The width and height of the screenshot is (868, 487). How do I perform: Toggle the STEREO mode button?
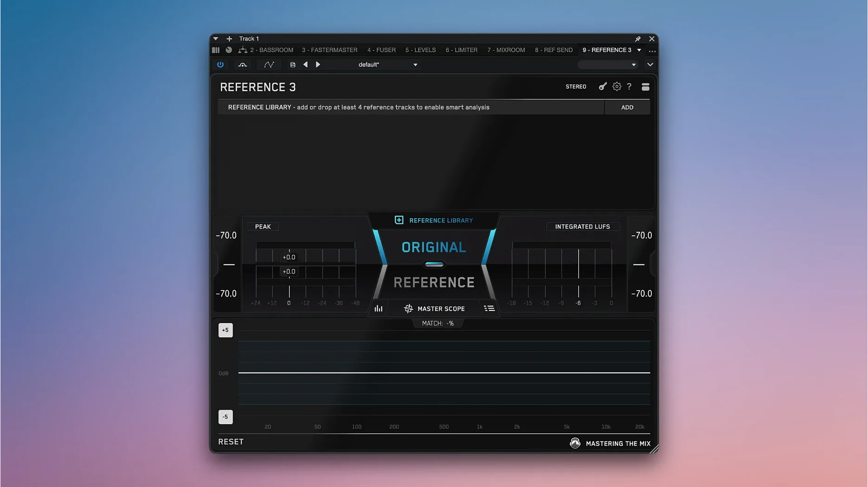pos(576,87)
